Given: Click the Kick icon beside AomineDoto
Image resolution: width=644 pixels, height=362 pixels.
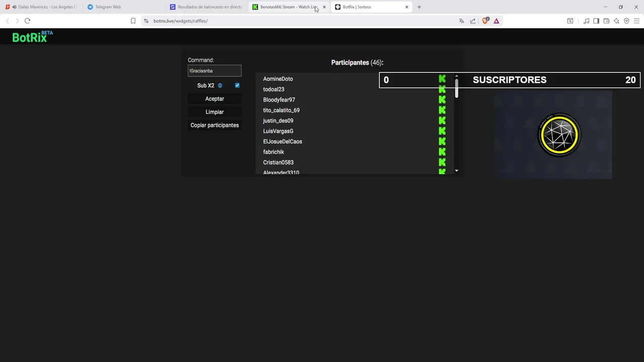Looking at the screenshot, I should pos(442,79).
